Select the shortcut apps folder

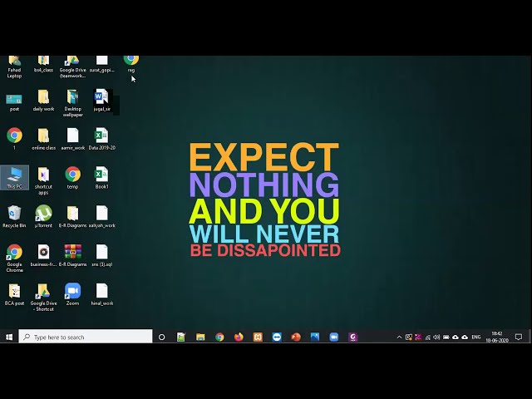(x=43, y=181)
